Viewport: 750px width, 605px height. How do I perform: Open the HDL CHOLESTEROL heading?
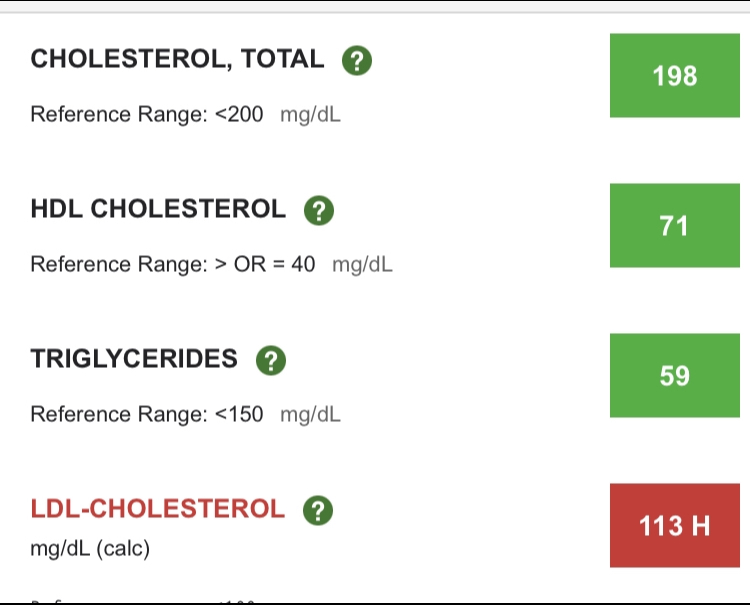click(x=158, y=209)
